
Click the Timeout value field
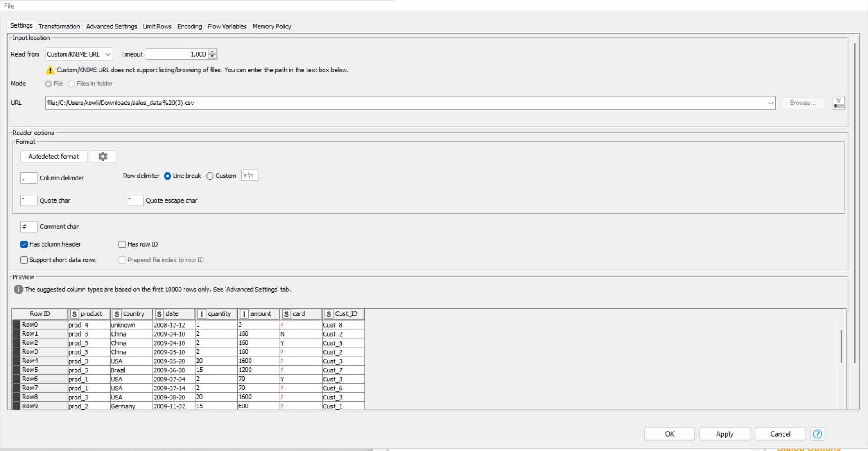(x=177, y=54)
